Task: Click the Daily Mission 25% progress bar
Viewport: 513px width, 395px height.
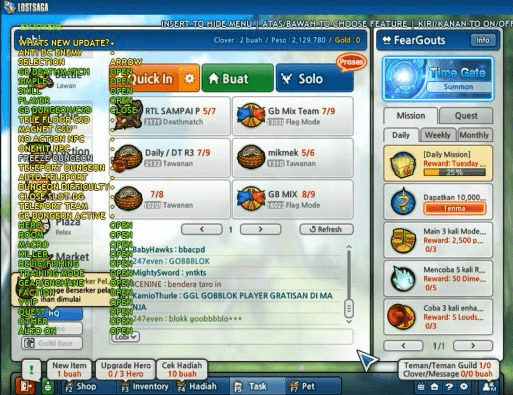Action: pyautogui.click(x=454, y=172)
